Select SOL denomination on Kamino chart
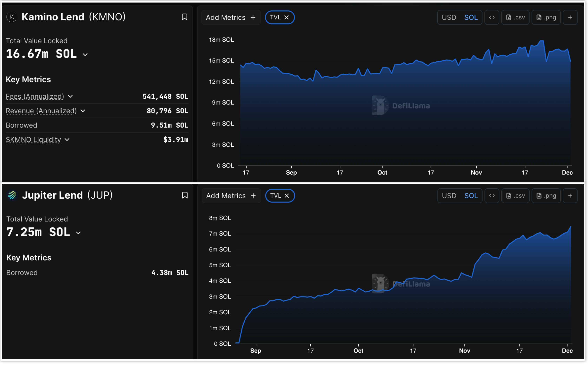The image size is (588, 365). [x=471, y=17]
